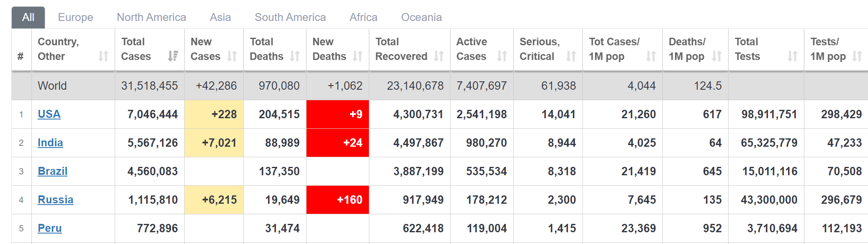Click the Deaths/1M pop sort icon

(717, 56)
